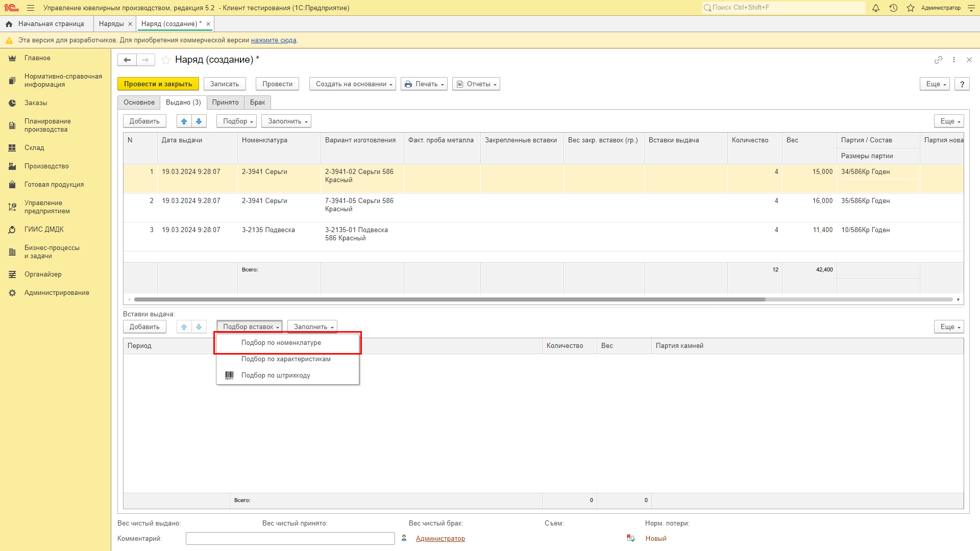Expand Заполнить dropdown in Вставки выдача

pos(312,327)
